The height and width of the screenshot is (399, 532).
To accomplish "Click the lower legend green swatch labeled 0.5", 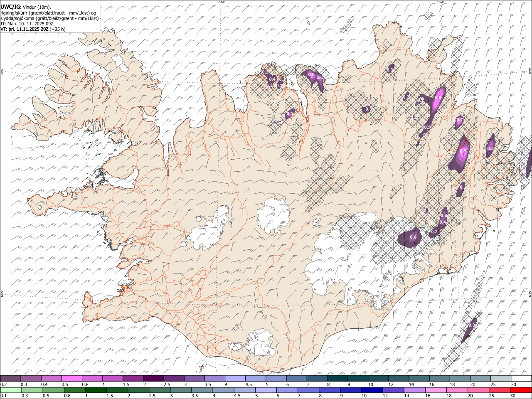I will [53, 390].
